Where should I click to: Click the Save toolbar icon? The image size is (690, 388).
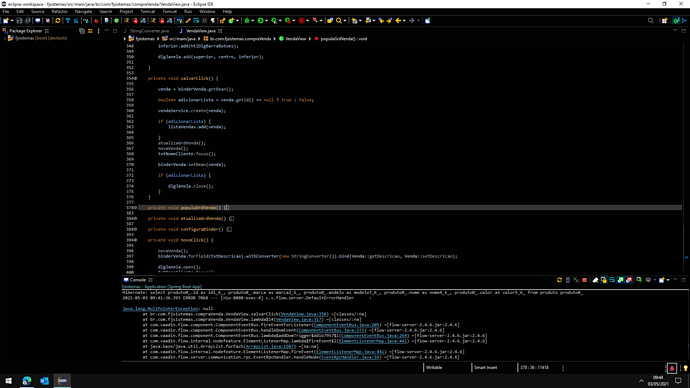19,20
